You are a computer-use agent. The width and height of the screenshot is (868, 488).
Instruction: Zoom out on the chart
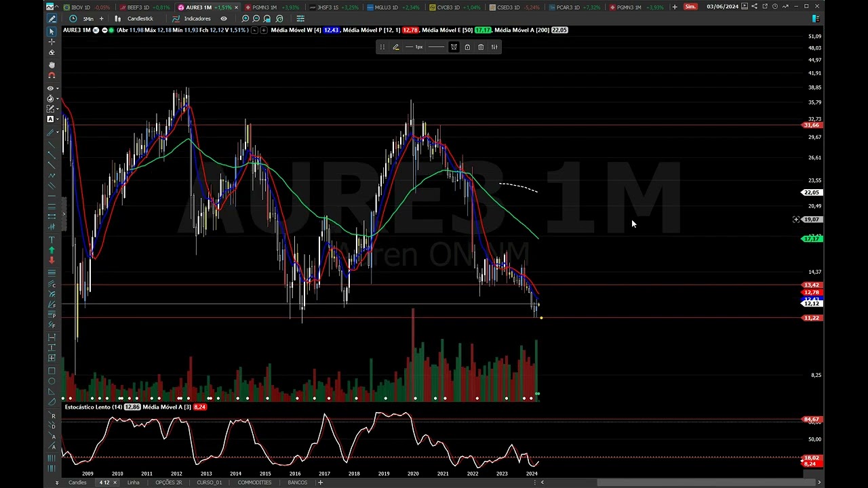click(256, 18)
